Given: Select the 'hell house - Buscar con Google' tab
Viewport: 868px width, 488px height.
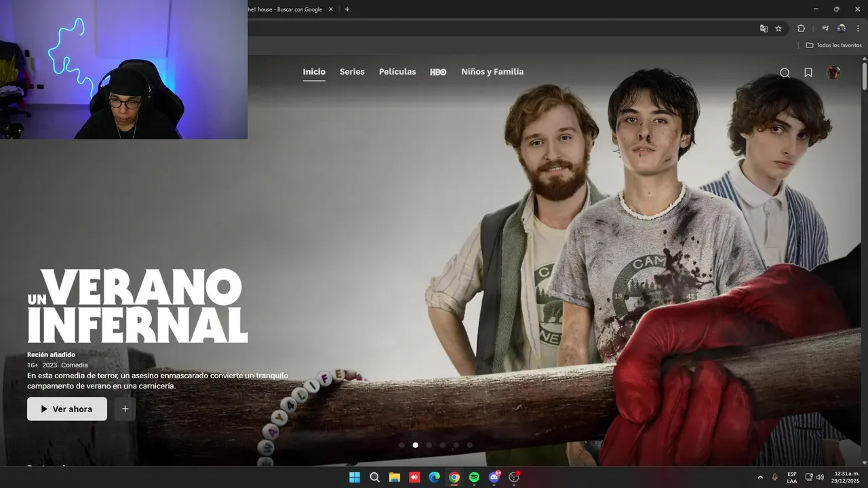Looking at the screenshot, I should click(x=286, y=9).
